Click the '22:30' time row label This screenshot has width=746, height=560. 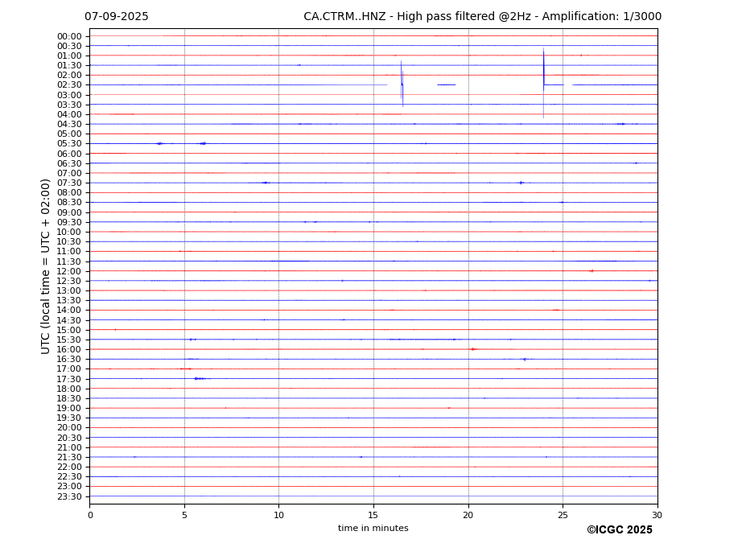pyautogui.click(x=69, y=477)
